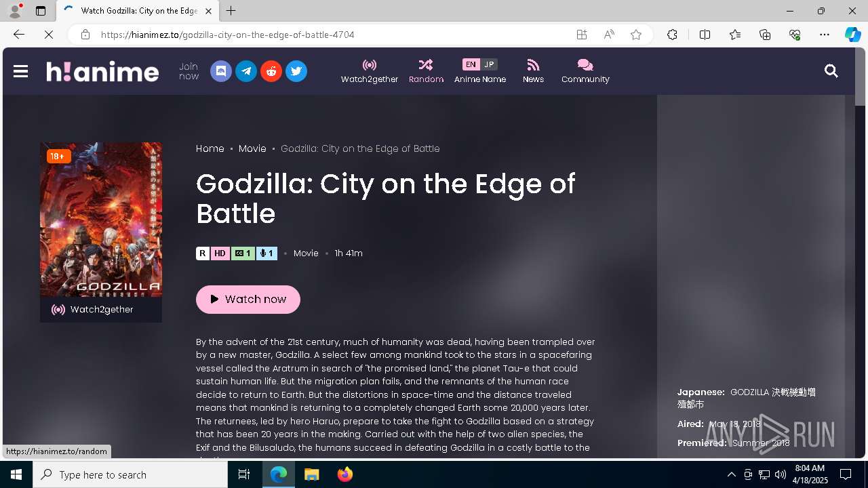This screenshot has height=488, width=868.
Task: Open the Favorites list
Action: pos(735,35)
